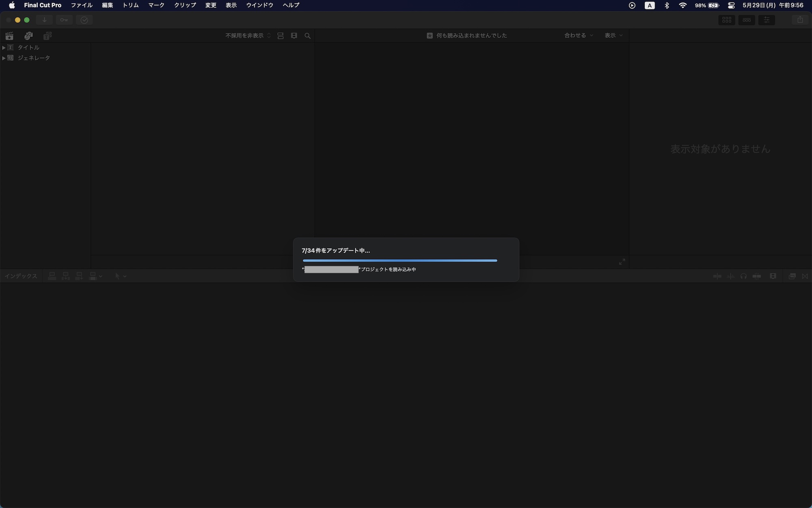Toggle the browser visibility grid button

tap(726, 20)
